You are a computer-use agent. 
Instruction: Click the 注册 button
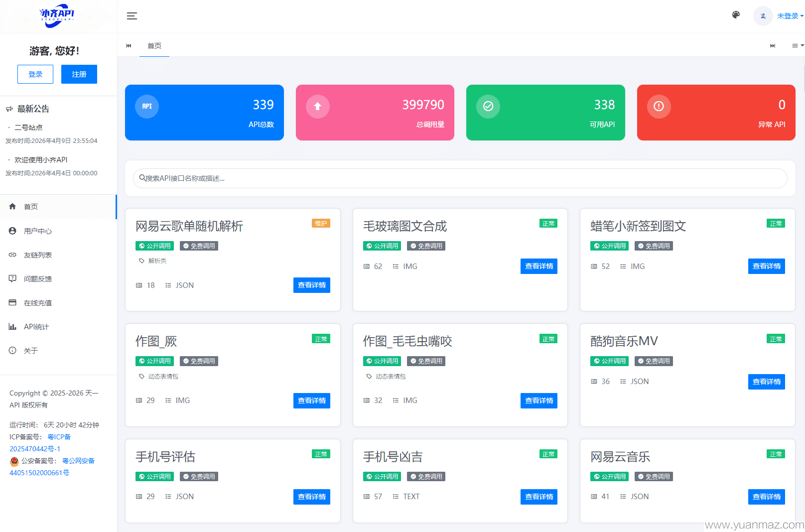pyautogui.click(x=79, y=74)
